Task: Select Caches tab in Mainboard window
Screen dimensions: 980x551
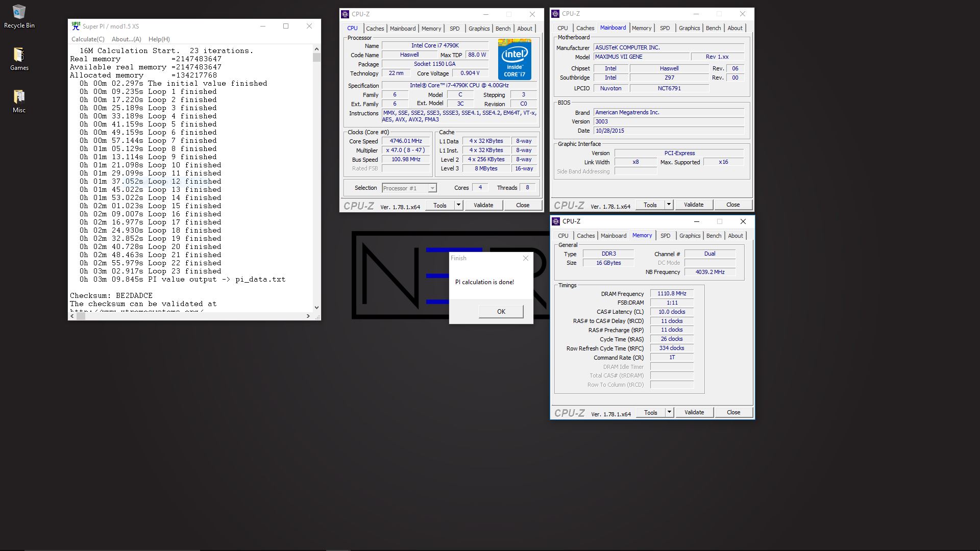Action: (x=585, y=28)
